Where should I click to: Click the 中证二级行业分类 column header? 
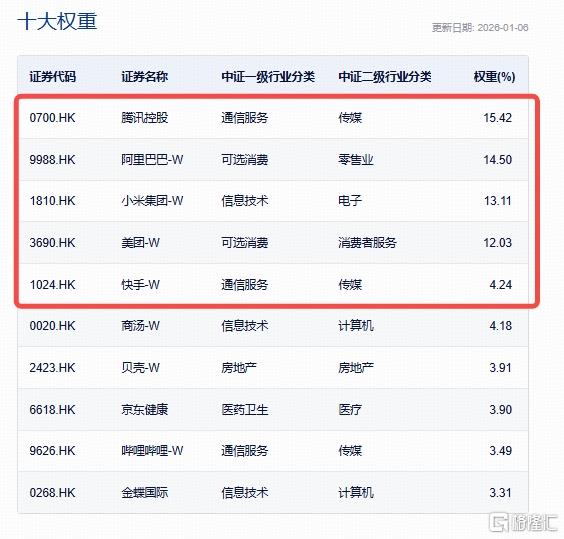coord(385,77)
